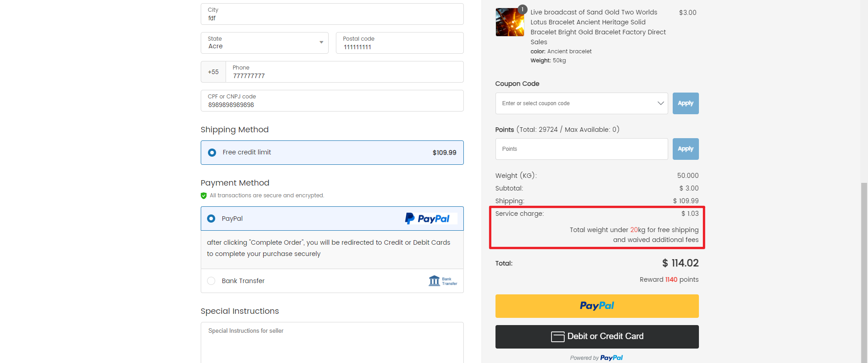Open the State dropdown showing Acre
This screenshot has width=868, height=363.
point(264,43)
